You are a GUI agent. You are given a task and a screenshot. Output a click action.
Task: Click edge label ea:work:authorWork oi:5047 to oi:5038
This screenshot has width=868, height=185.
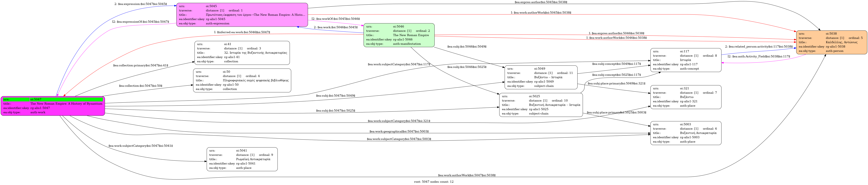pyautogui.click(x=467, y=175)
